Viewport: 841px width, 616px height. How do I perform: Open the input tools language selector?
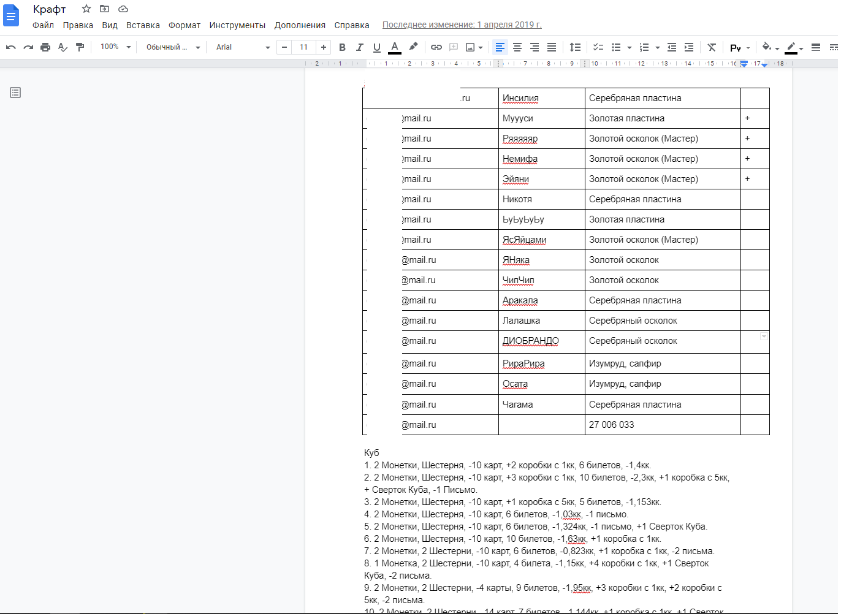click(735, 47)
